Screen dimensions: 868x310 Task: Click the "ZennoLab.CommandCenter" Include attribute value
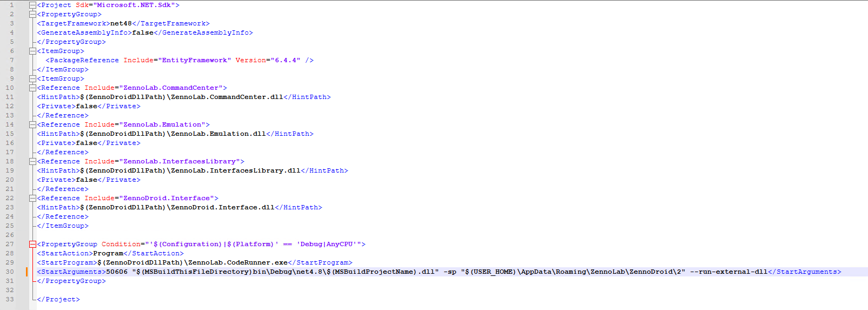pyautogui.click(x=171, y=88)
